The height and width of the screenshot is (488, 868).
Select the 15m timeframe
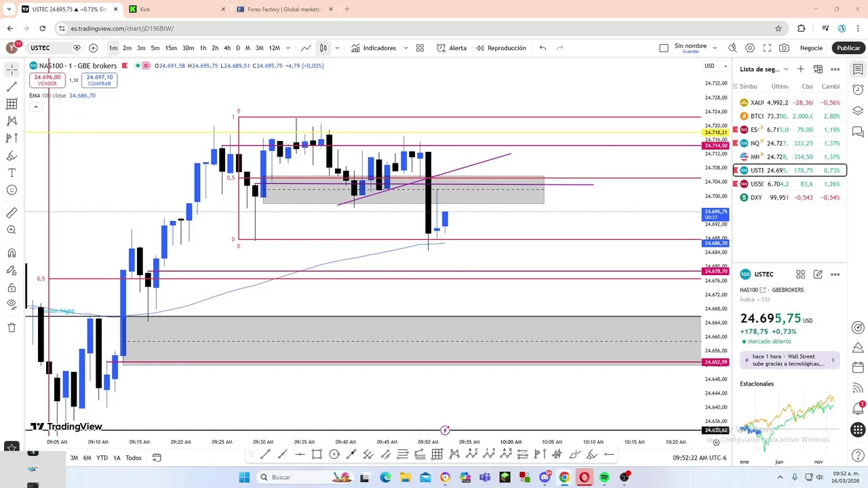(x=171, y=48)
